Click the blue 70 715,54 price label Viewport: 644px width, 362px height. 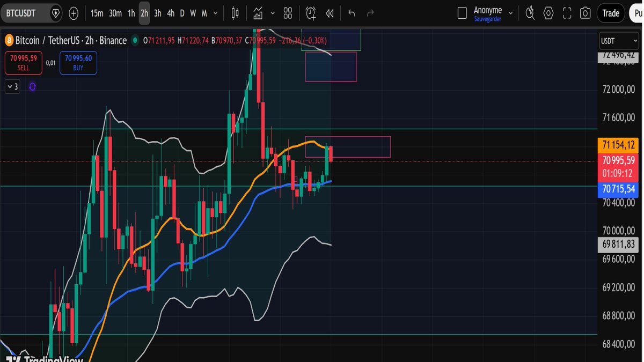point(618,189)
